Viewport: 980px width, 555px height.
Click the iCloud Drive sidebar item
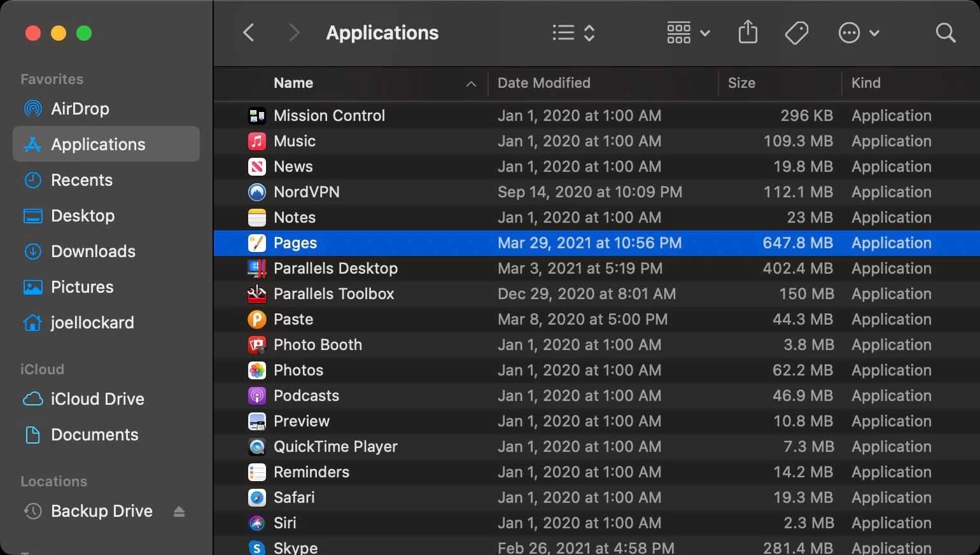[x=97, y=399]
